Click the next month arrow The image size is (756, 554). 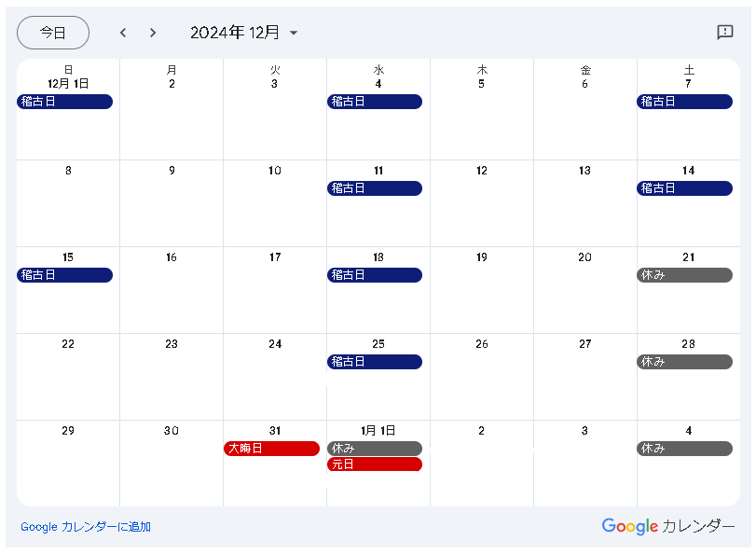[153, 33]
